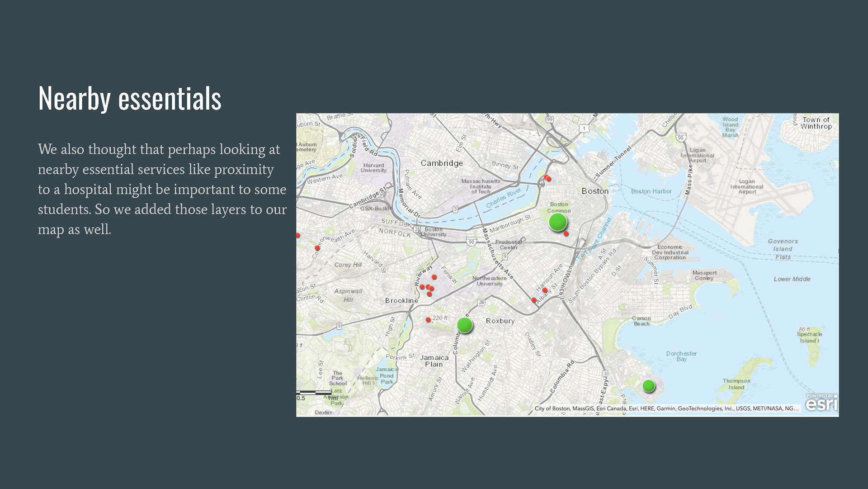Click the 'Massport Conley' label

(704, 275)
